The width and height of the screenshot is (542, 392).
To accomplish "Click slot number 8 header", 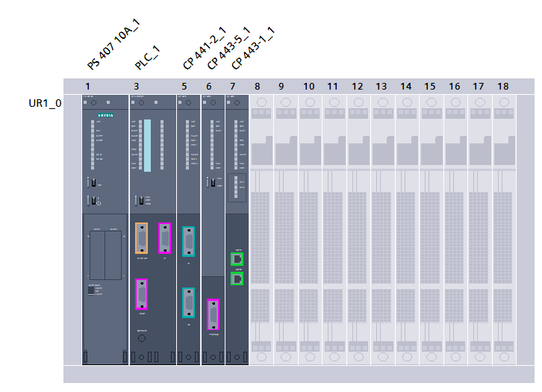I will 257,87.
